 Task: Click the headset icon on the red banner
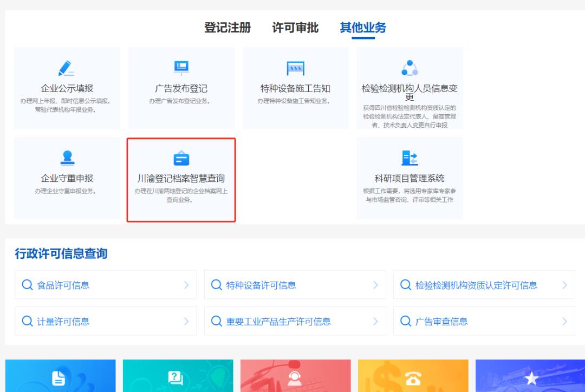pyautogui.click(x=295, y=378)
